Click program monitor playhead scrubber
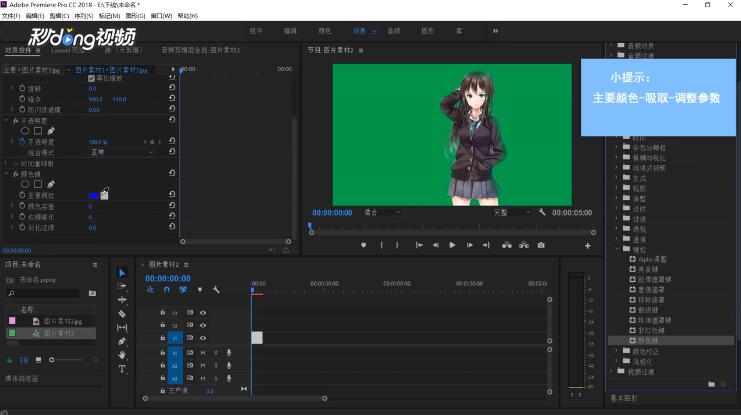Image resolution: width=741 pixels, height=415 pixels. click(x=310, y=226)
